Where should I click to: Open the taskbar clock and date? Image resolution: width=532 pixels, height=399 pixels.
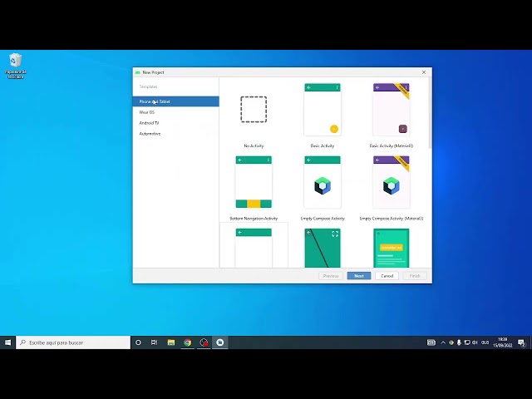pos(502,342)
